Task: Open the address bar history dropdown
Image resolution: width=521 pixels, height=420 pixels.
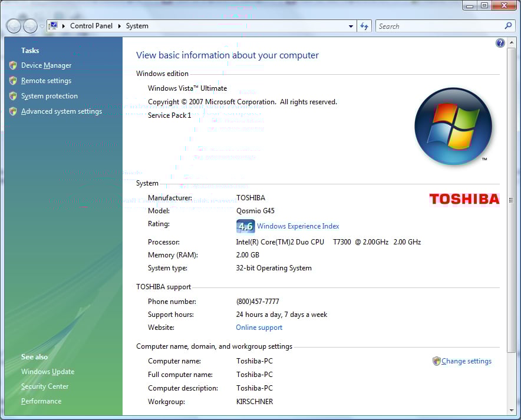Action: (x=351, y=27)
